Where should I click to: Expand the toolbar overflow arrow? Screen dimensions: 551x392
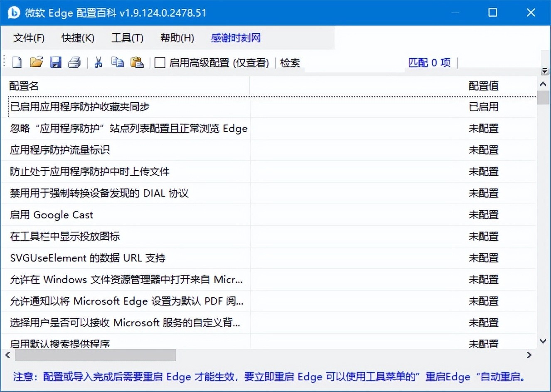(x=544, y=71)
